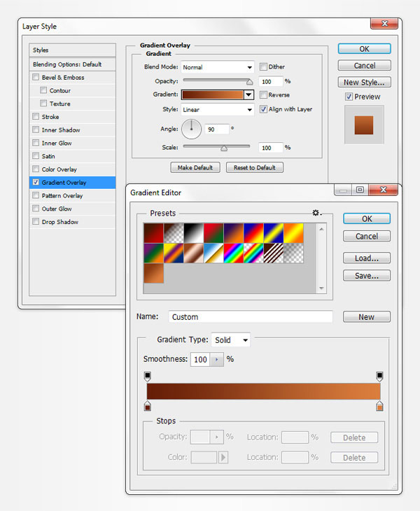Screen dimensions: 420x511
Task: Click the Save... gradients button
Action: (367, 276)
